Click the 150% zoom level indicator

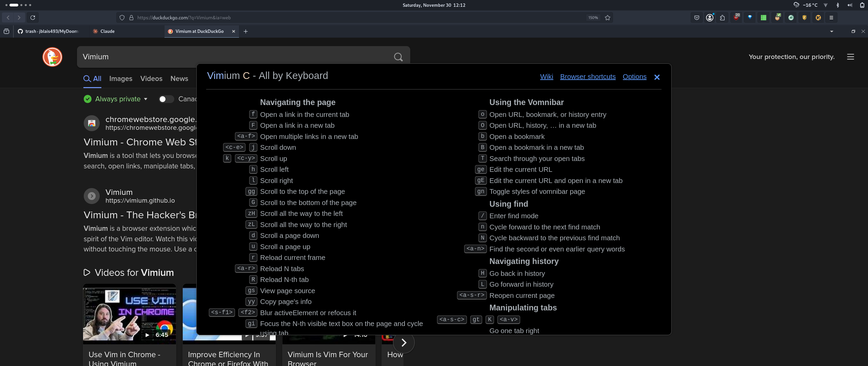[x=593, y=18]
